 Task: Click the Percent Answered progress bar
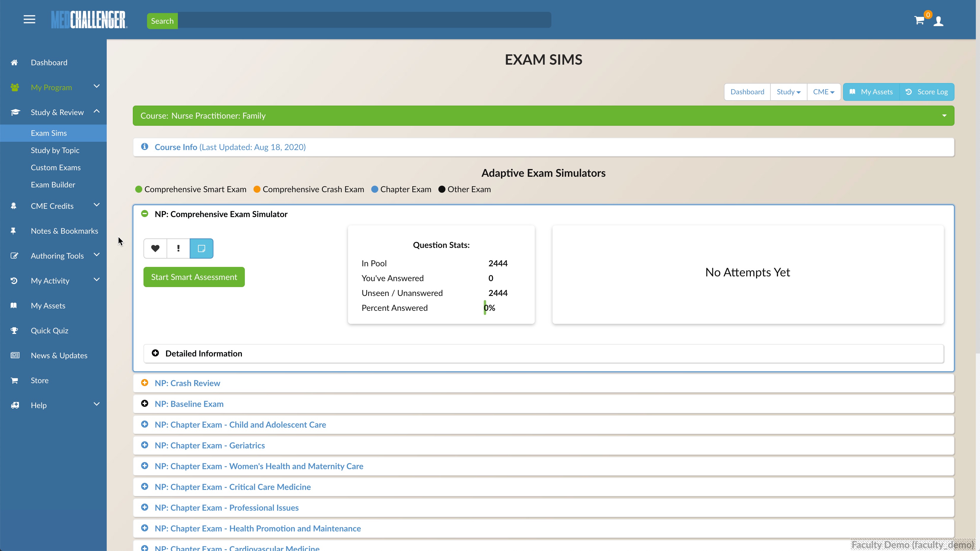pos(485,308)
